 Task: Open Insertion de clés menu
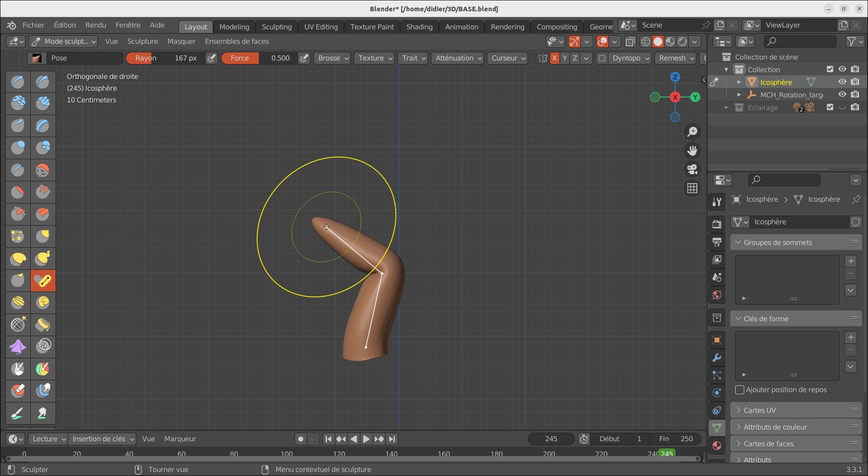[x=103, y=439]
